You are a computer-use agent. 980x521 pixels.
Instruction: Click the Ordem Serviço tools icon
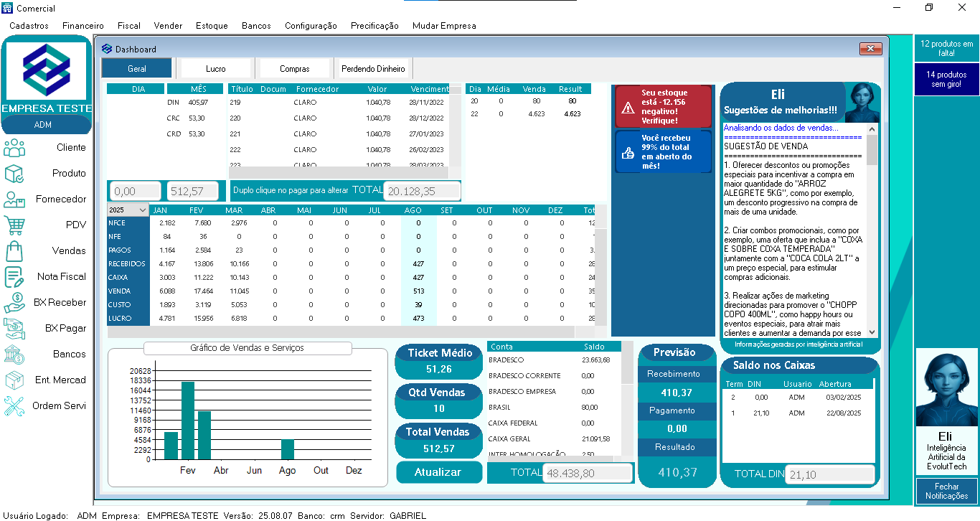coord(15,406)
